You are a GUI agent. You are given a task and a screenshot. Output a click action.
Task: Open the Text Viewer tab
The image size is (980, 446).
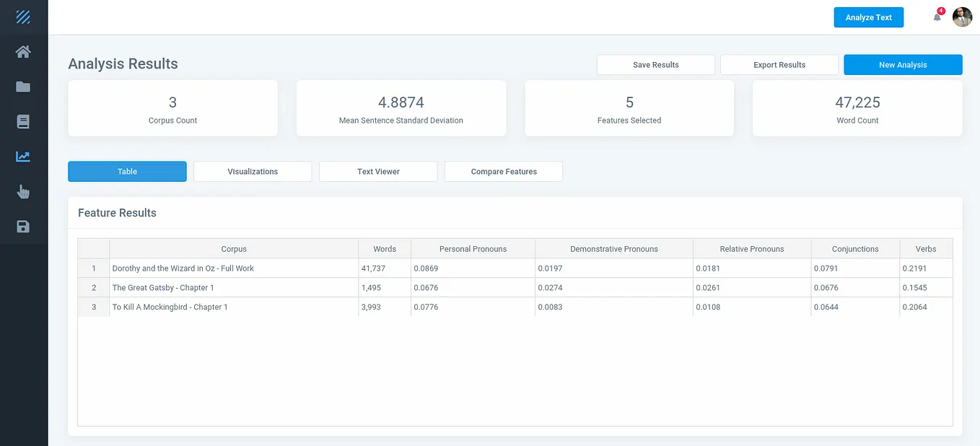click(x=378, y=171)
